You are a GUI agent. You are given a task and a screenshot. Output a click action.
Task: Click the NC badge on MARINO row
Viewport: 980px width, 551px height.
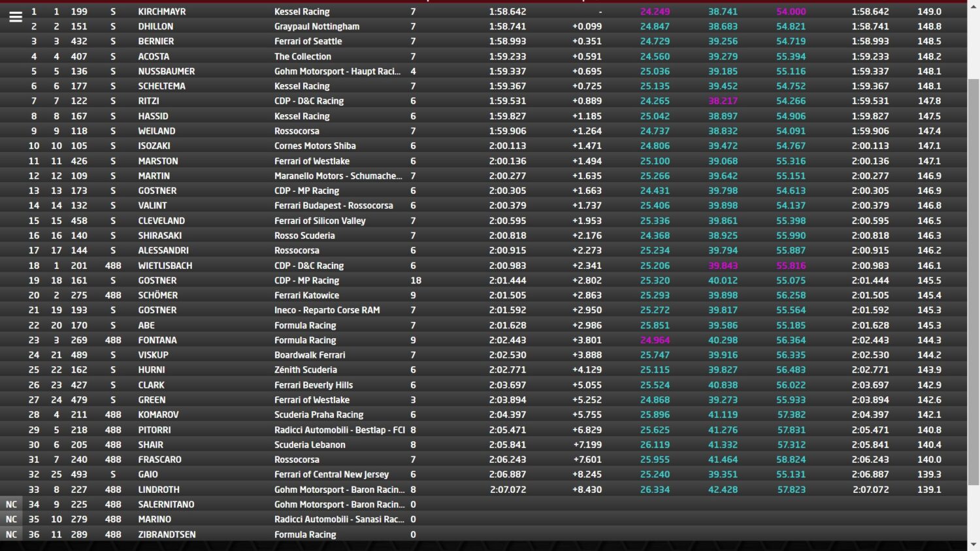coord(11,520)
